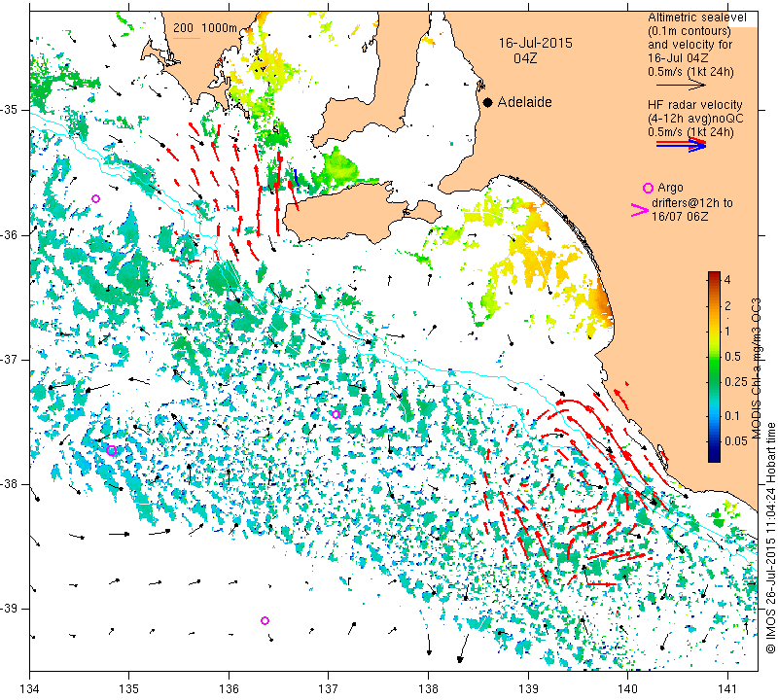Click the longitude axis label '140'
The width and height of the screenshot is (778, 700).
click(x=627, y=689)
